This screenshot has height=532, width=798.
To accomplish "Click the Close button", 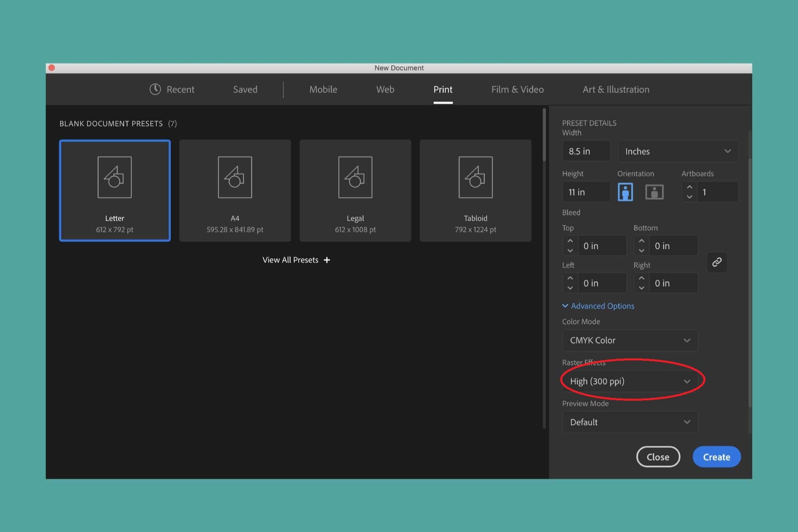I will 658,457.
